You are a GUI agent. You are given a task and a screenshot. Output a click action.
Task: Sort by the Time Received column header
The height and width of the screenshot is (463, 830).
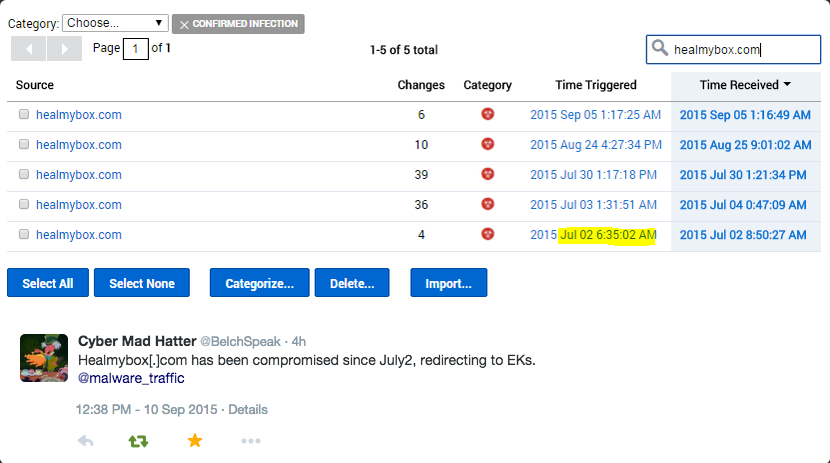coord(745,85)
